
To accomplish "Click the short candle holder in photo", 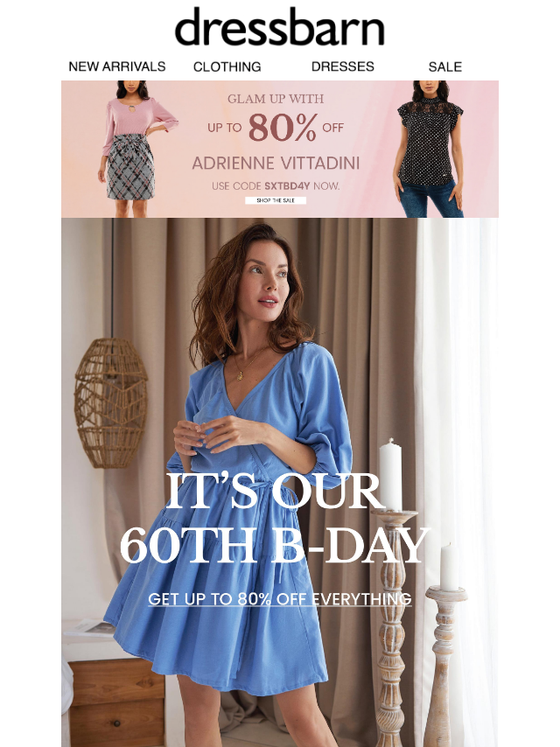I will coord(444,667).
